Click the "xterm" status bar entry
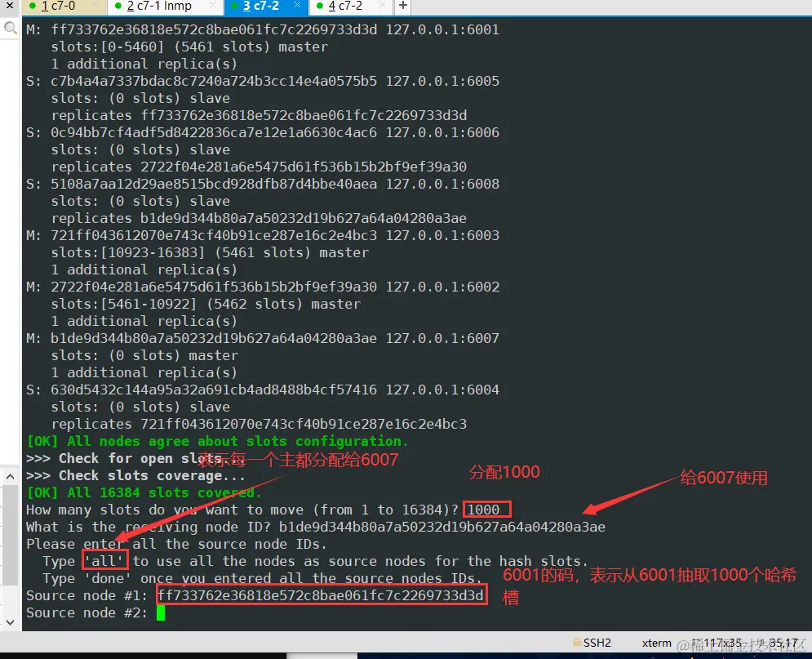 656,643
